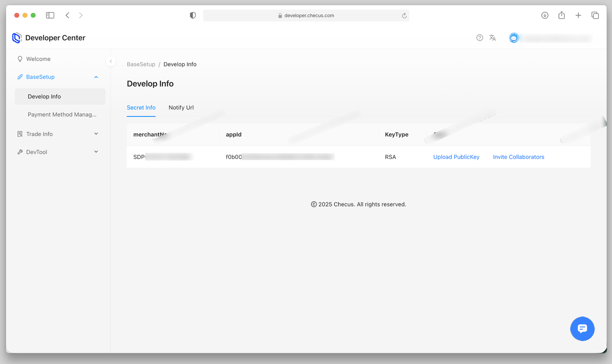The image size is (612, 364).
Task: Select Payment Method Management menu item
Action: click(x=62, y=115)
